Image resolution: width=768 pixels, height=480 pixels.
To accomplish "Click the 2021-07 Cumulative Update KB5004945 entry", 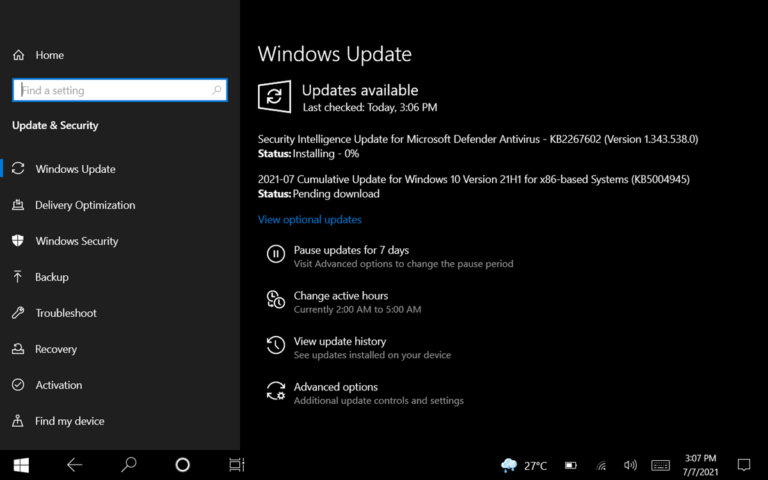I will click(474, 179).
